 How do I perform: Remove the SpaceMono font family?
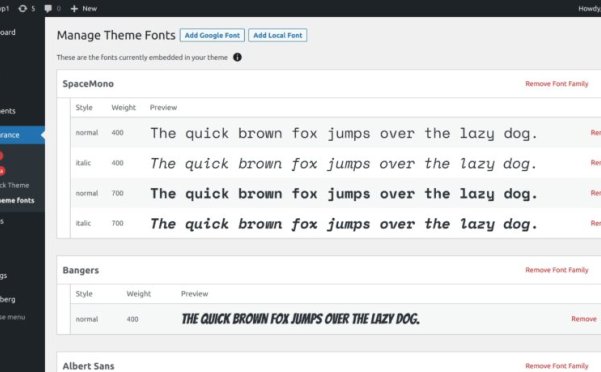pos(556,84)
